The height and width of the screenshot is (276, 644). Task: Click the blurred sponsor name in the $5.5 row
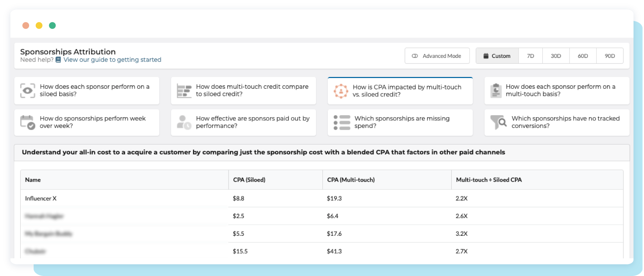(x=48, y=234)
